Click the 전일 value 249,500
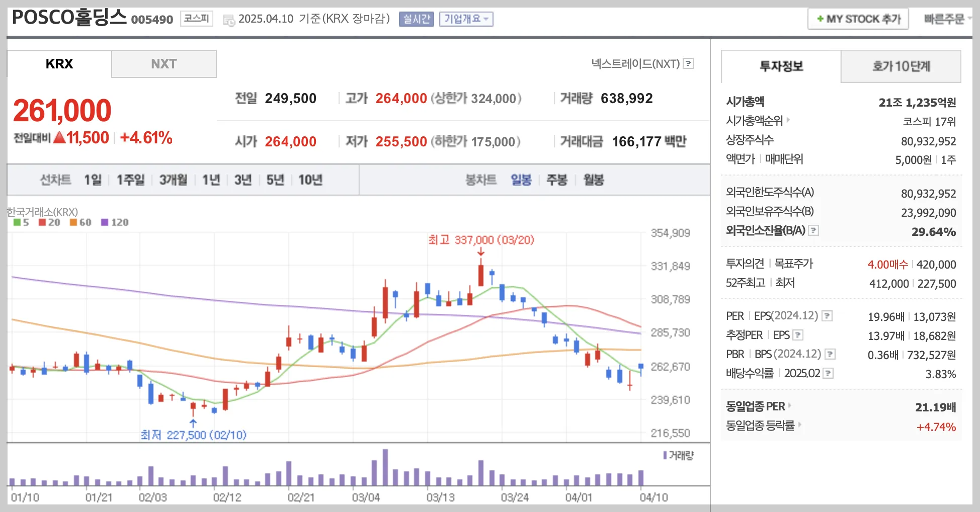This screenshot has width=980, height=512. [x=291, y=98]
